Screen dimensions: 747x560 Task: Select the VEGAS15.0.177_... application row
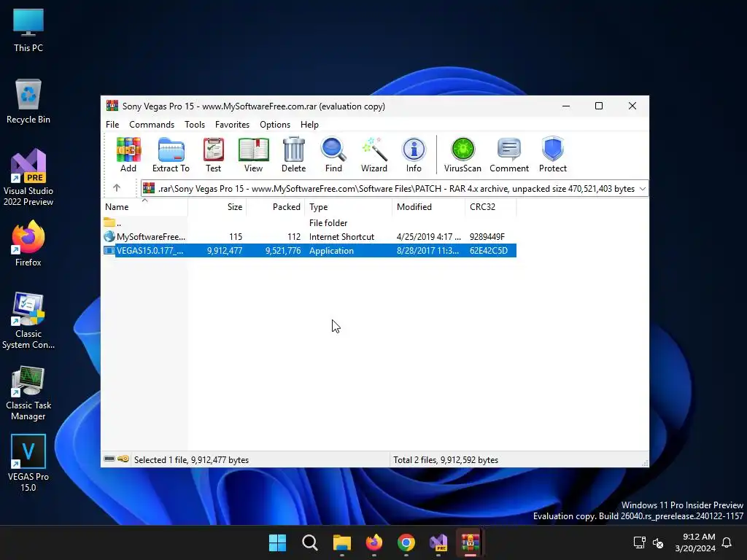(309, 251)
